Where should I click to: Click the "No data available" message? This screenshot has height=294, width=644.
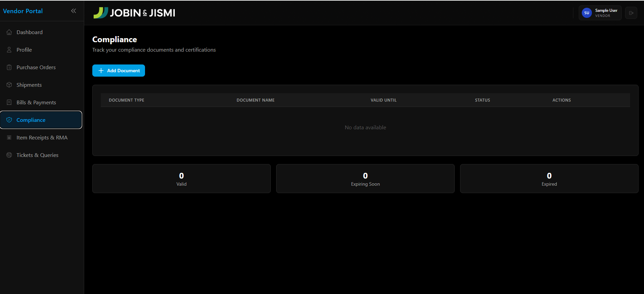(x=365, y=128)
